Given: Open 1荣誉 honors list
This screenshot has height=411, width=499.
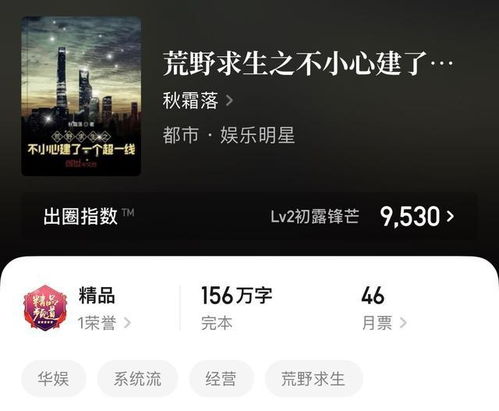Looking at the screenshot, I should [97, 323].
